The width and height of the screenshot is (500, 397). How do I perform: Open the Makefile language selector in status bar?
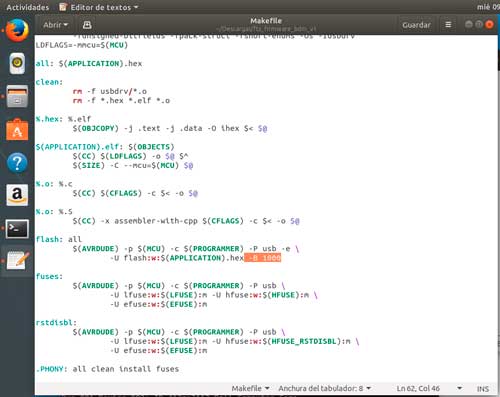[250, 388]
